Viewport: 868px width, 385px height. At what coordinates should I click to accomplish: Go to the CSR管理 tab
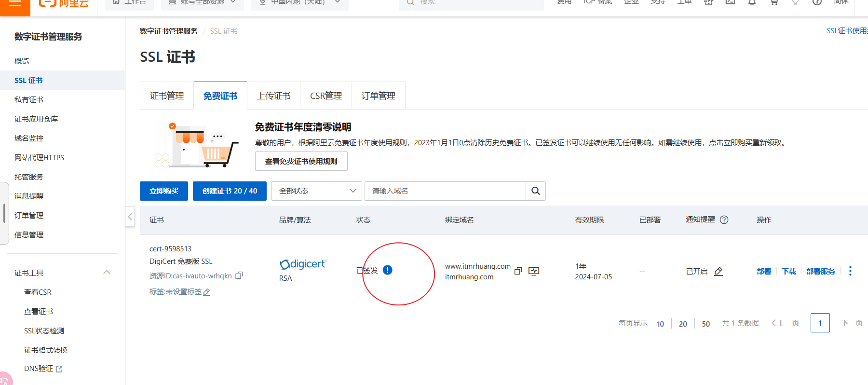tap(326, 96)
